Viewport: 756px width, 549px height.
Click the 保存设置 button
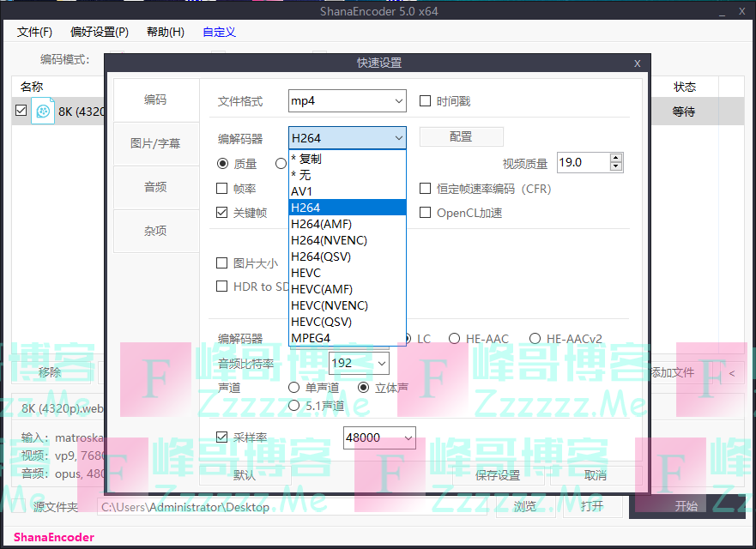coord(498,475)
